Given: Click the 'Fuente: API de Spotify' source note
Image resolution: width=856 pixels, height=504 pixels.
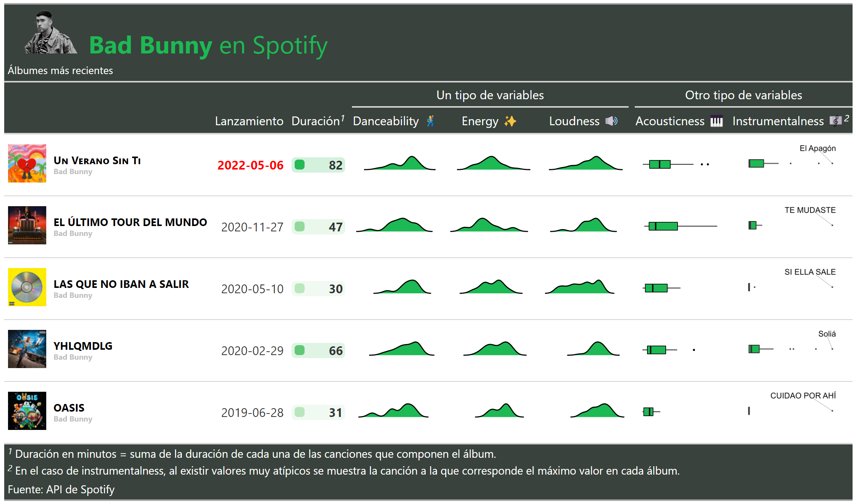Looking at the screenshot, I should (x=61, y=489).
